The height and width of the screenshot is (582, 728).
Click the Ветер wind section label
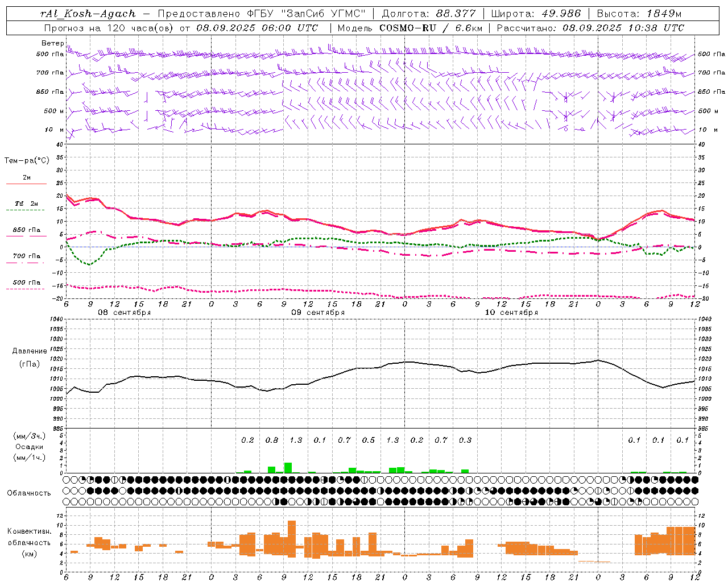click(x=52, y=43)
